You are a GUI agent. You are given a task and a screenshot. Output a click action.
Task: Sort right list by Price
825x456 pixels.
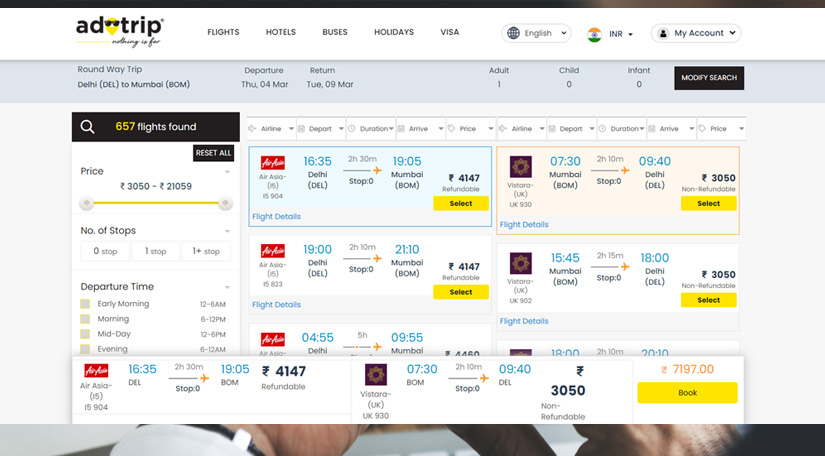click(x=721, y=128)
